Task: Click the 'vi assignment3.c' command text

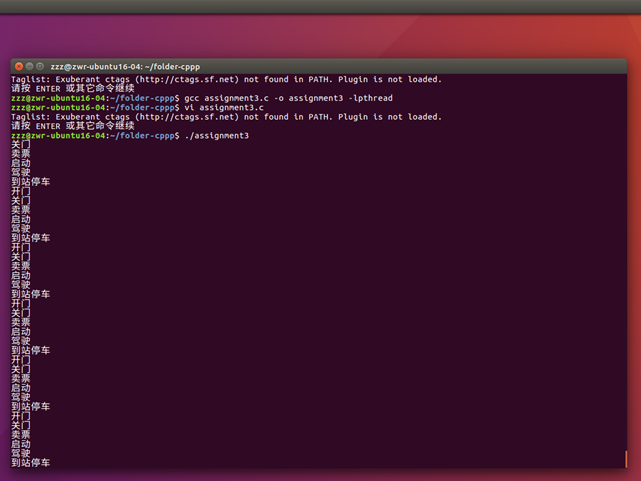Action: tap(224, 107)
